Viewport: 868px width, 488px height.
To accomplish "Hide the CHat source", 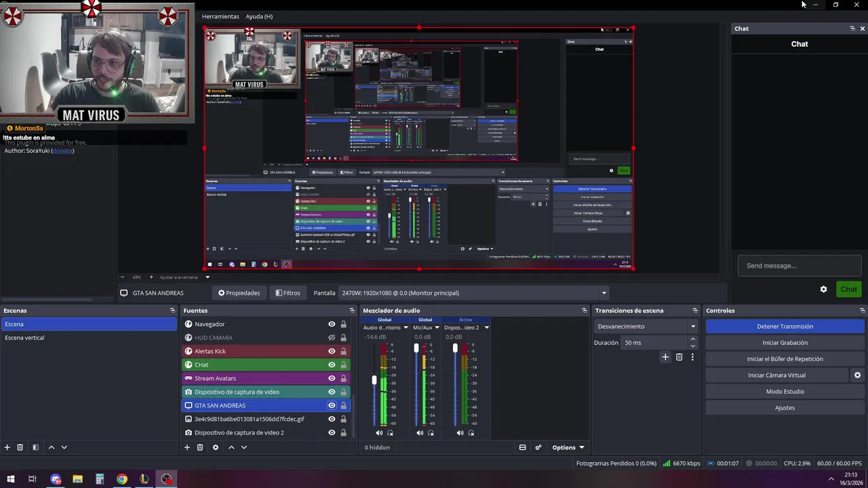I will (x=332, y=365).
